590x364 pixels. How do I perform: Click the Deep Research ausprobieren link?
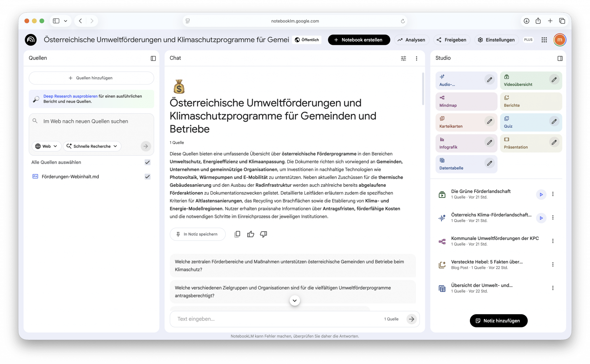(70, 96)
